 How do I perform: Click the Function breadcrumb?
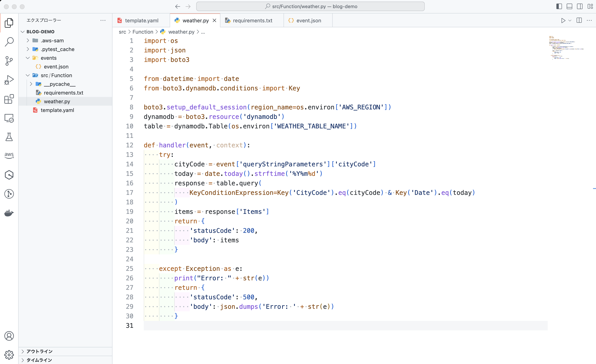coord(143,32)
